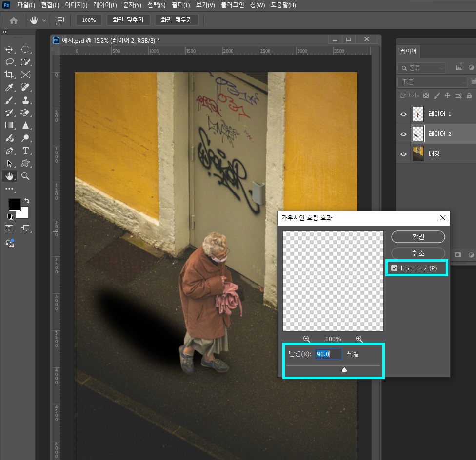Select the Zoom tool
The height and width of the screenshot is (460, 476).
coord(25,176)
